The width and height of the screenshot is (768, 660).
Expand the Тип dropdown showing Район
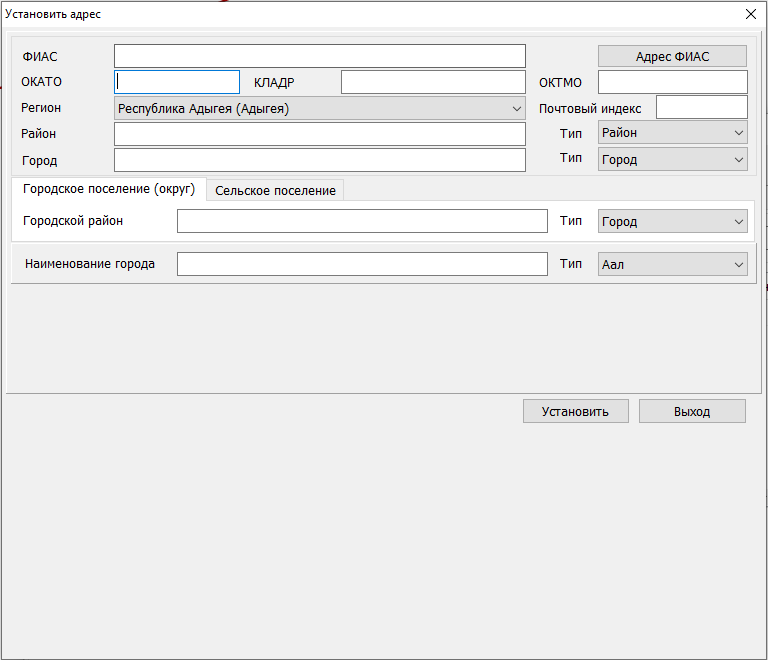tap(672, 133)
